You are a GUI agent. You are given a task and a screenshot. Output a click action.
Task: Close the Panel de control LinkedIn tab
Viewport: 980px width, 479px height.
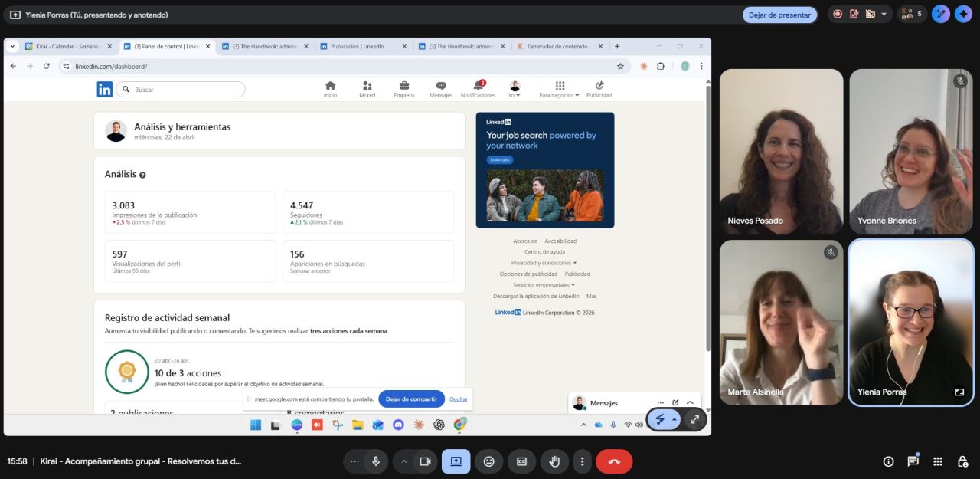pos(207,46)
